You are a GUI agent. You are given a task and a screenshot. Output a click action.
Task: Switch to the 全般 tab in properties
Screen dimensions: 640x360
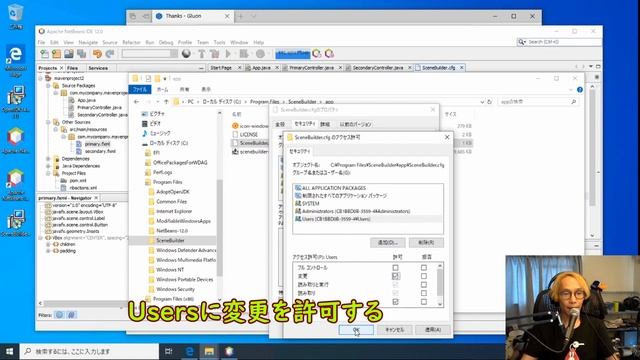tap(280, 124)
